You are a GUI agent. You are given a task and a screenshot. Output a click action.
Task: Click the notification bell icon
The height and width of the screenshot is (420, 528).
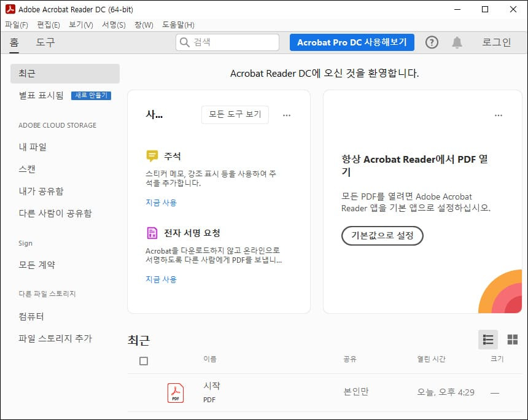pos(457,42)
